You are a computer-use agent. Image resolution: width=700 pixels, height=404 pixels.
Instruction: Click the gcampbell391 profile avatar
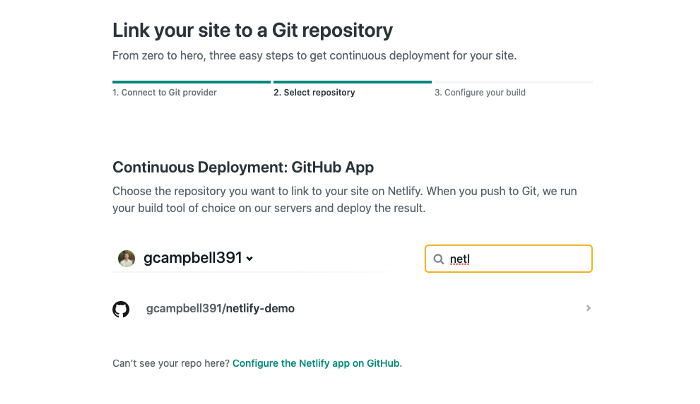[x=126, y=258]
